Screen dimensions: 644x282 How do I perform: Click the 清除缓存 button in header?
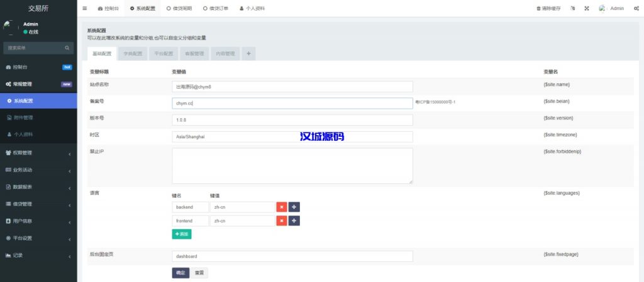548,9
